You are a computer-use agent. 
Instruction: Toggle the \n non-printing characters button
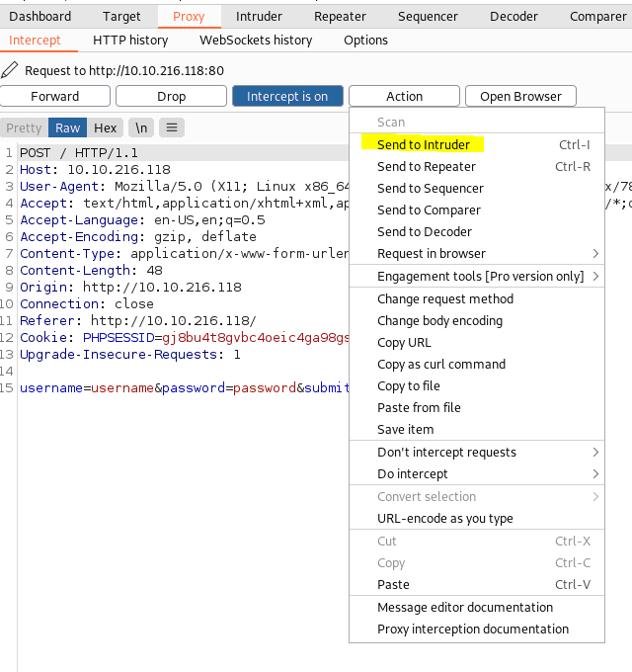(141, 127)
